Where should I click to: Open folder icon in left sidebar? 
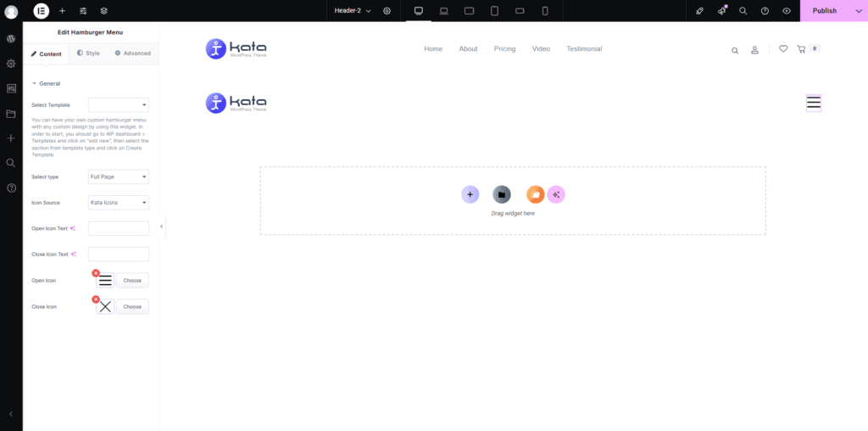tap(11, 114)
